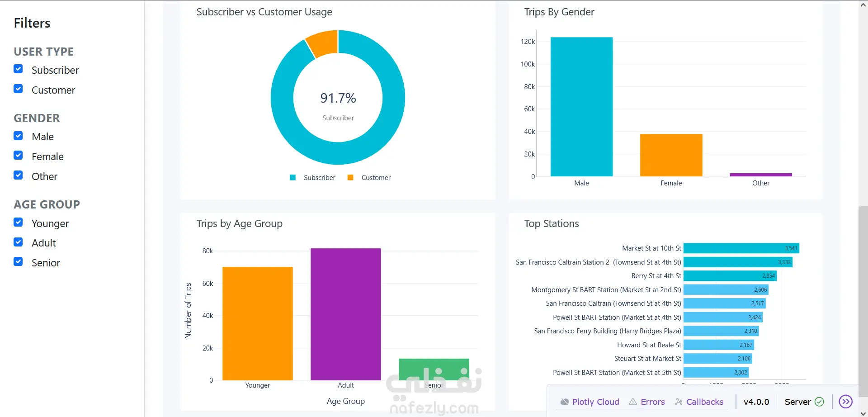Click the Howard St at Beale St bar
This screenshot has width=868, height=417.
(x=719, y=345)
